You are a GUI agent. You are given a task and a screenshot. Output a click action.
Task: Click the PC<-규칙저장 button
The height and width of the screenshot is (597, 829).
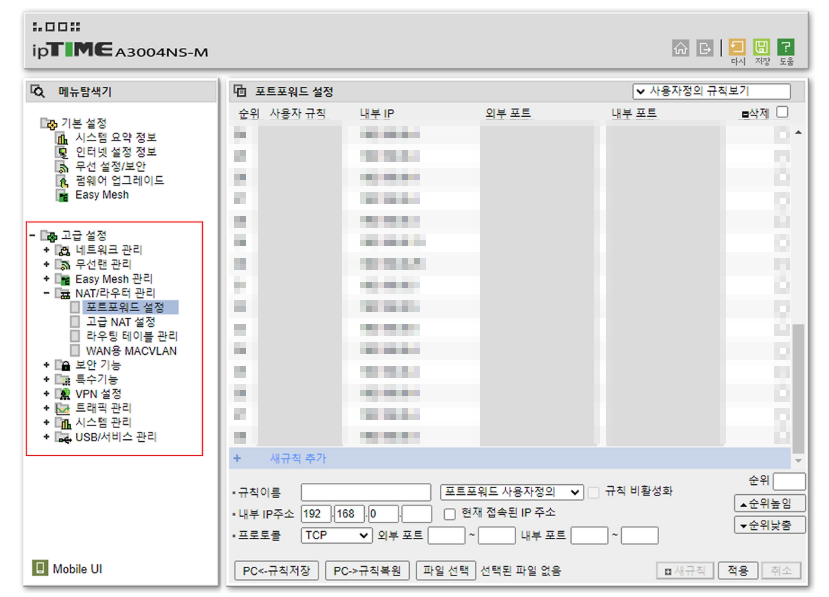click(277, 571)
